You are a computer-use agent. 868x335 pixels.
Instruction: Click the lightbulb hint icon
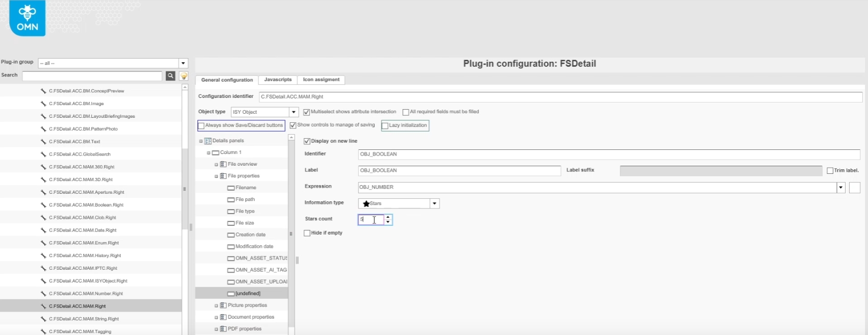point(184,76)
